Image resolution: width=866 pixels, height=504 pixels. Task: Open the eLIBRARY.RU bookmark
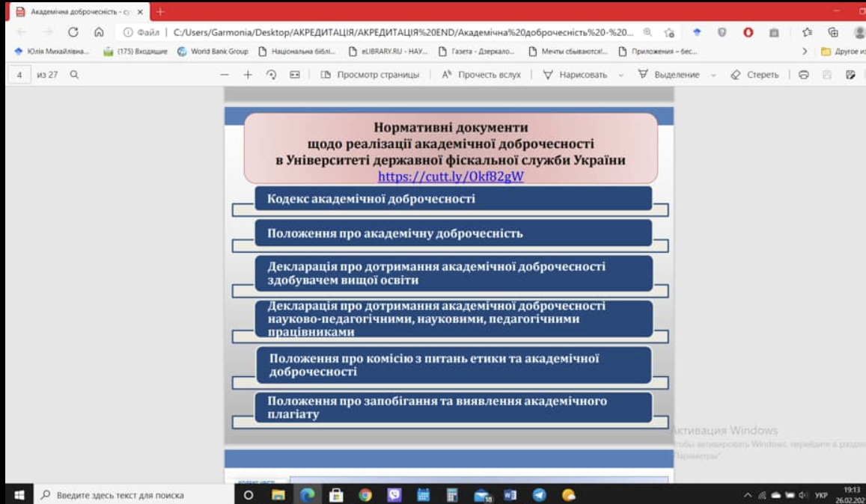point(388,52)
